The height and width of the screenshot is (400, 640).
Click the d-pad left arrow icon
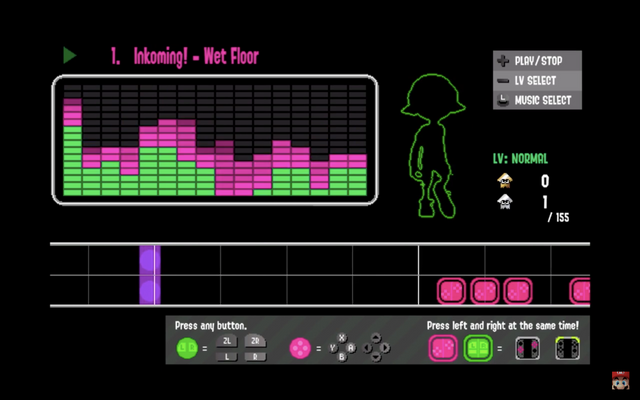click(x=367, y=348)
